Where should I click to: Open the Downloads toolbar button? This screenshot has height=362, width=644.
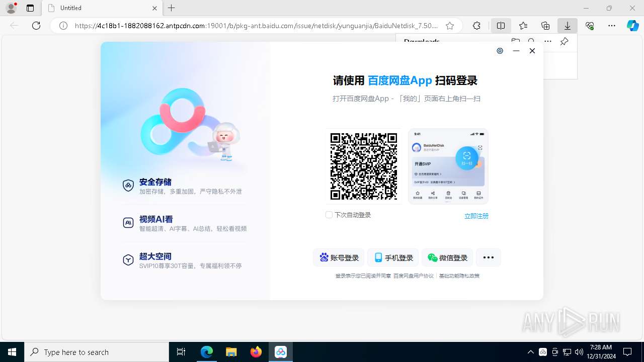(x=568, y=26)
